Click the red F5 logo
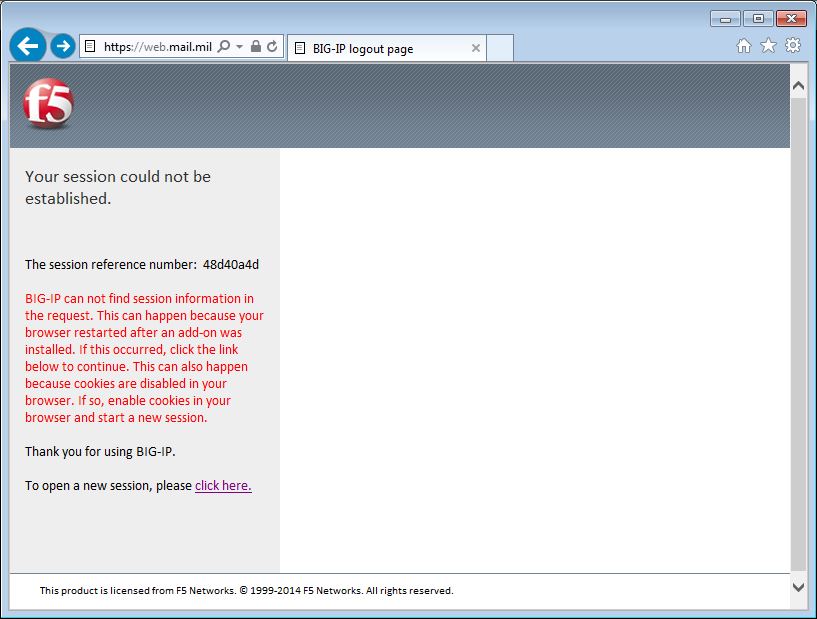 pyautogui.click(x=48, y=104)
